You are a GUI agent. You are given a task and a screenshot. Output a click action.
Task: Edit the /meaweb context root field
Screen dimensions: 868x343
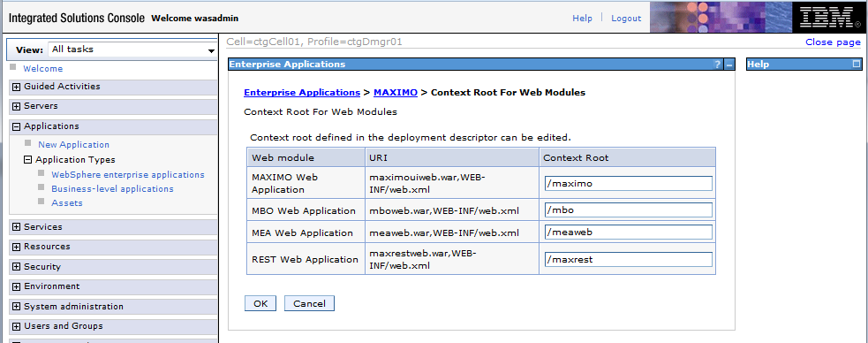click(629, 232)
